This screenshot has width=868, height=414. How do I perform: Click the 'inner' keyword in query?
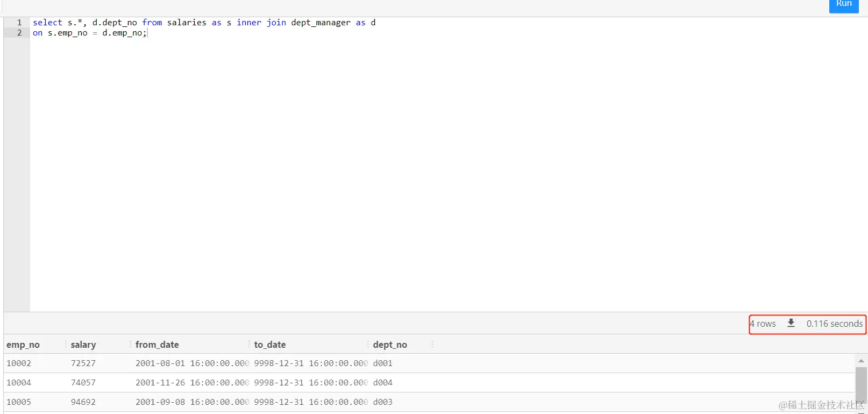click(249, 23)
